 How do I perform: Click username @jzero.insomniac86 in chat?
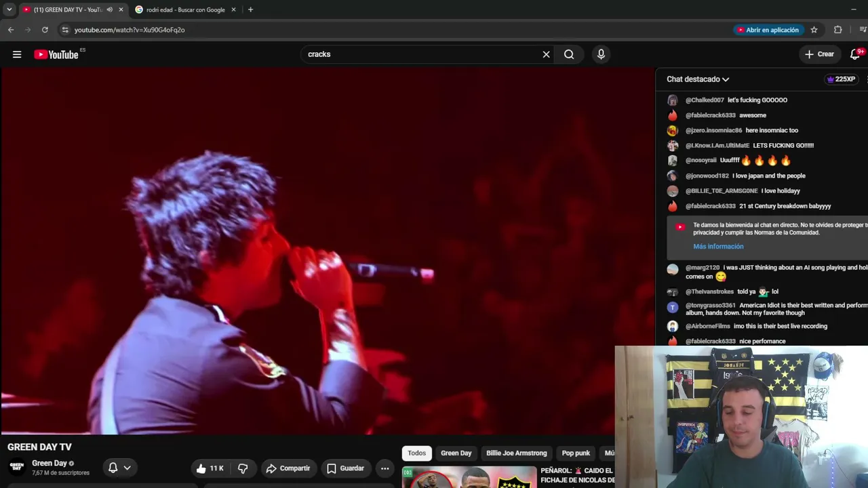[x=714, y=130]
